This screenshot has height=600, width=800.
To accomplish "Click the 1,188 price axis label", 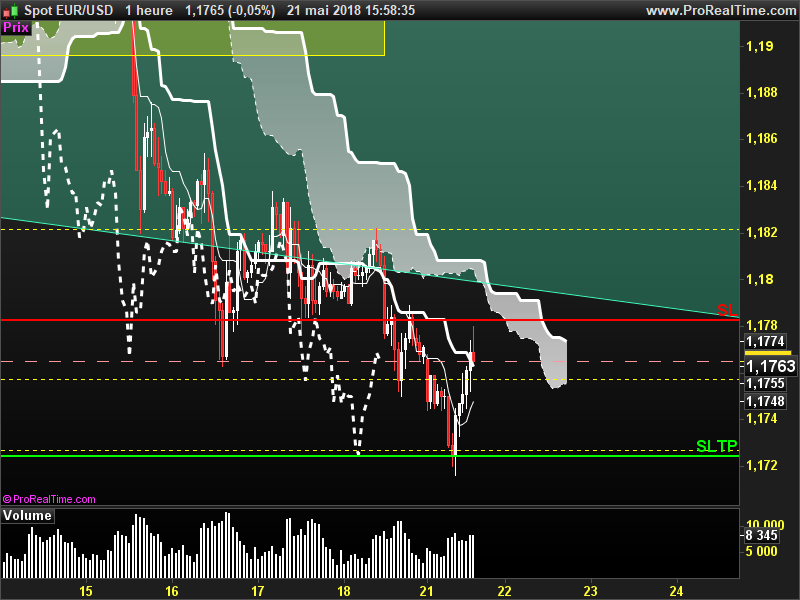I will [762, 92].
